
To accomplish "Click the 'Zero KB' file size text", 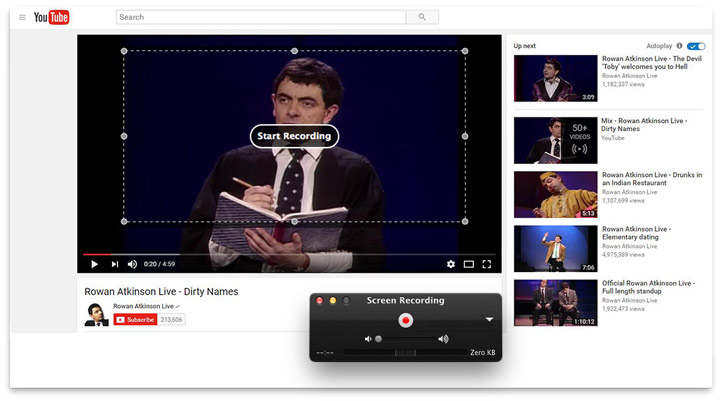I will 483,353.
